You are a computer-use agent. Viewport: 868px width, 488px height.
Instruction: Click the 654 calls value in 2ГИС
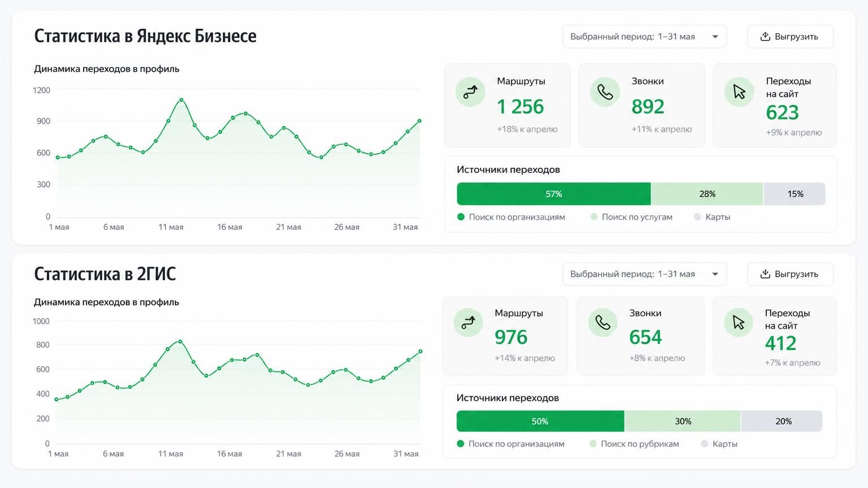[645, 337]
